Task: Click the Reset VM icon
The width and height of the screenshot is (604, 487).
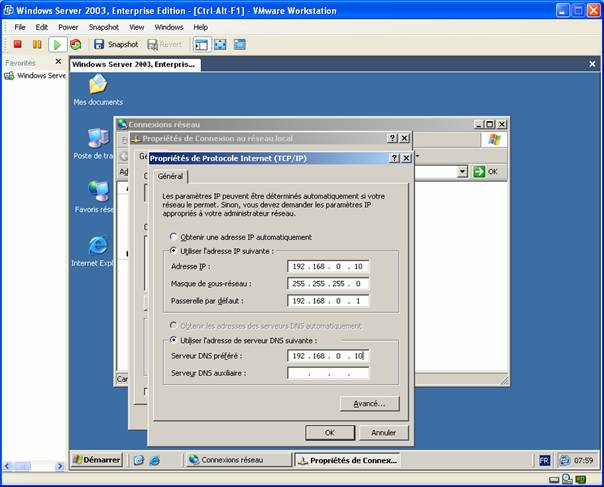Action: tap(76, 44)
